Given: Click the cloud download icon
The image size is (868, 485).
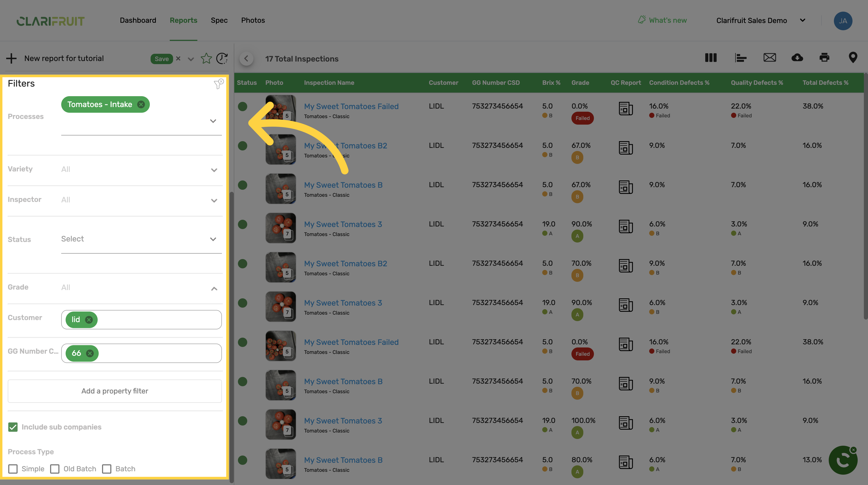Looking at the screenshot, I should click(797, 58).
